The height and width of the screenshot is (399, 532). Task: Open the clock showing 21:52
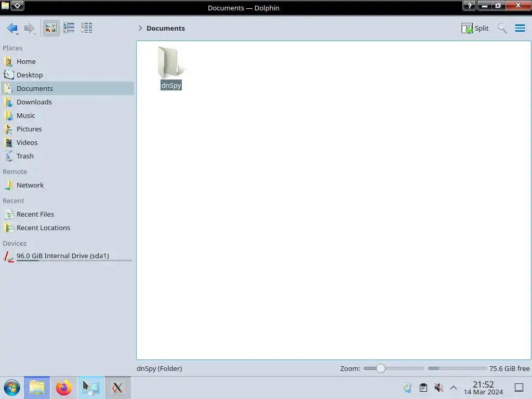point(483,388)
